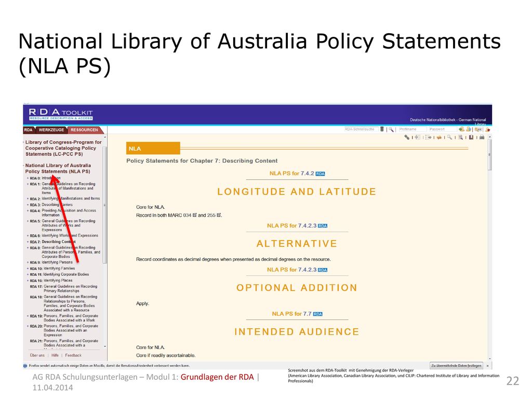Click the red user logout icon
This screenshot has height=399, width=532.
tap(487, 129)
